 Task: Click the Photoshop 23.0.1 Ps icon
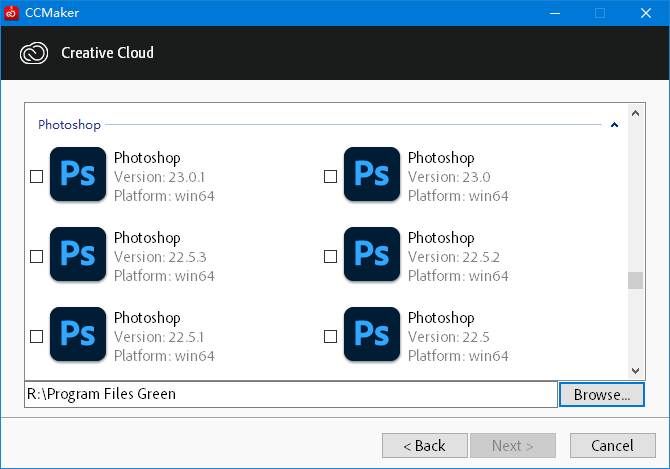coord(78,174)
